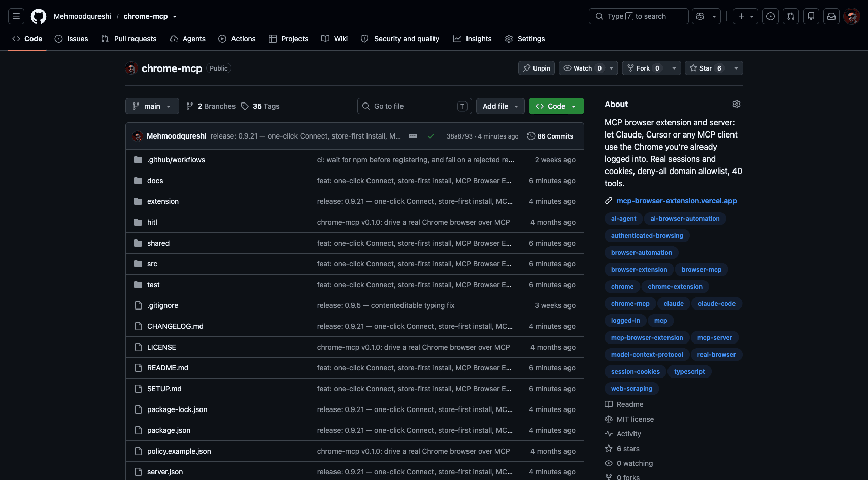Open the Fork options dropdown arrow
The width and height of the screenshot is (868, 480).
click(x=674, y=68)
